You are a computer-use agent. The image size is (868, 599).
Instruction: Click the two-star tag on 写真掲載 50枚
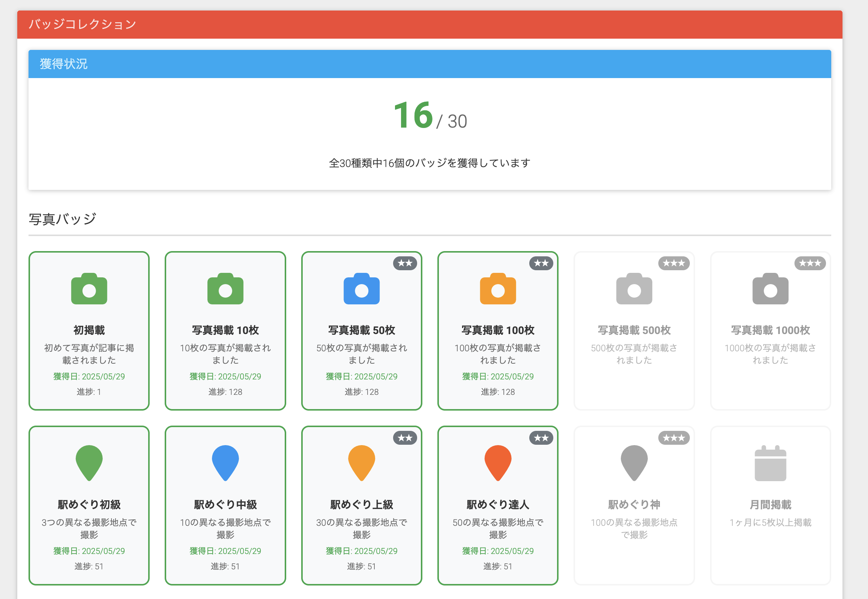coord(405,263)
